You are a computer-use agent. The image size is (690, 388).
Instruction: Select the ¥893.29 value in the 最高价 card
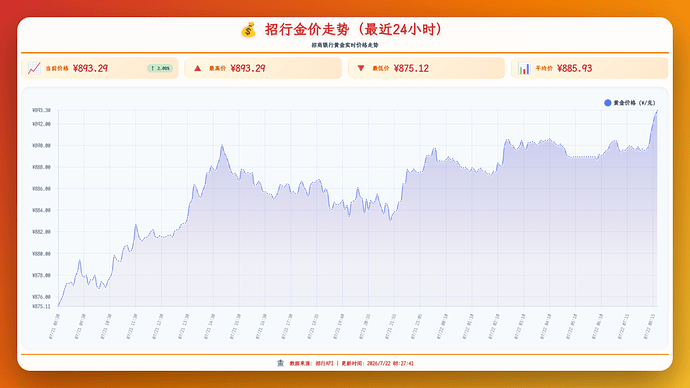(248, 68)
